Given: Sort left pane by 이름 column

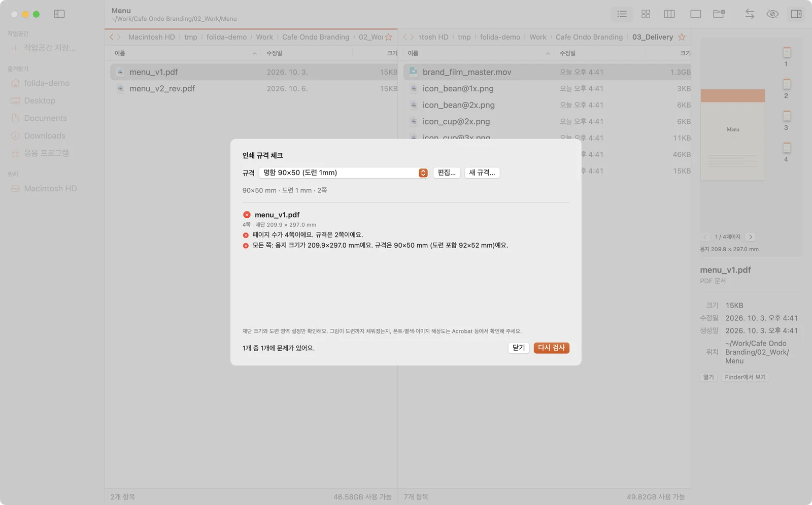Looking at the screenshot, I should click(185, 53).
